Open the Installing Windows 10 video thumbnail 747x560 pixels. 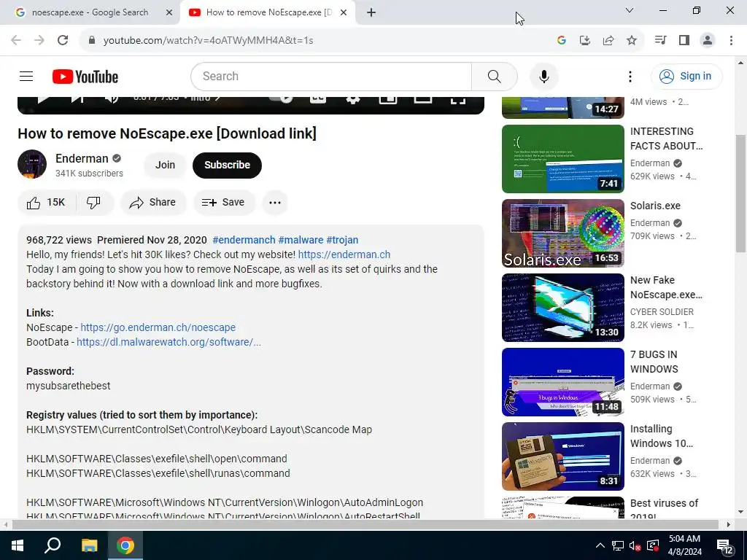coord(562,456)
